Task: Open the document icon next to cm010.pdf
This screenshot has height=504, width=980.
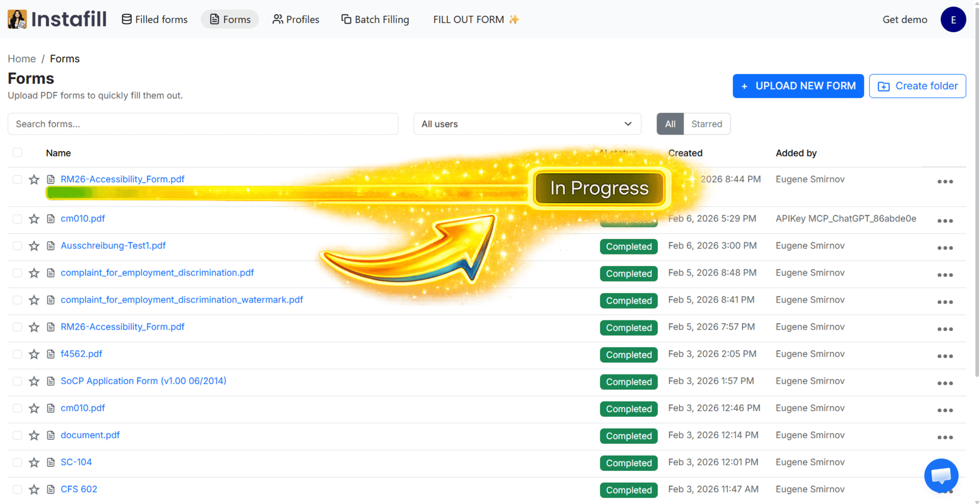Action: (50, 218)
